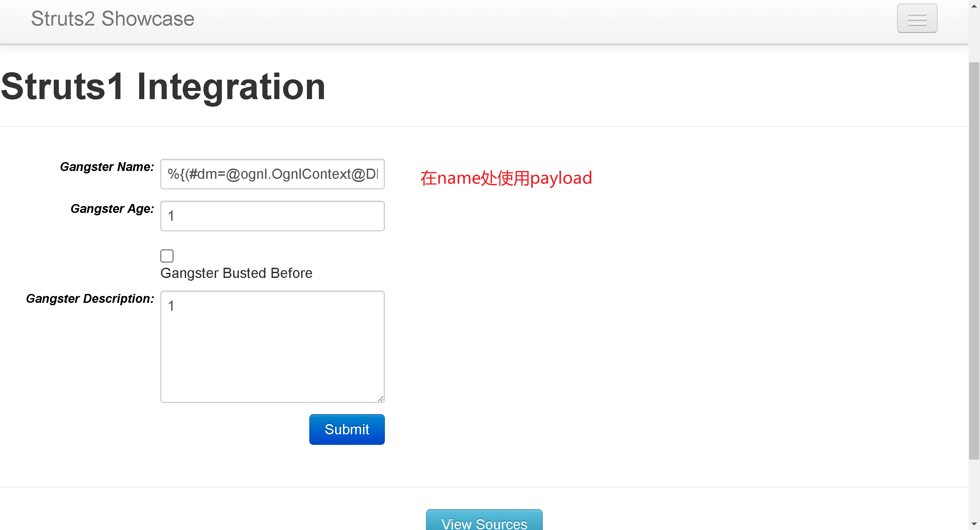The width and height of the screenshot is (980, 530).
Task: Click inside the Gangster Description textarea
Action: pos(272,346)
